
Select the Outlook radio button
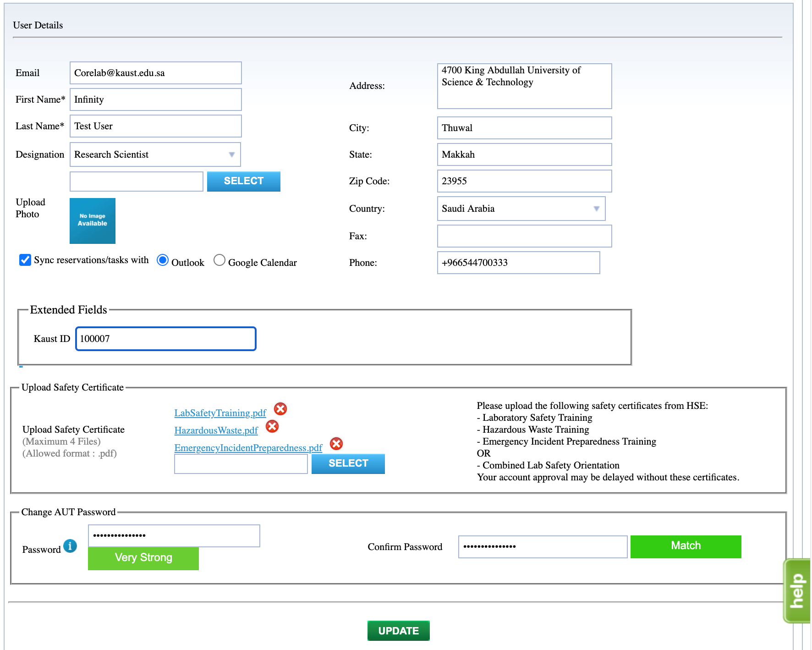(x=163, y=260)
